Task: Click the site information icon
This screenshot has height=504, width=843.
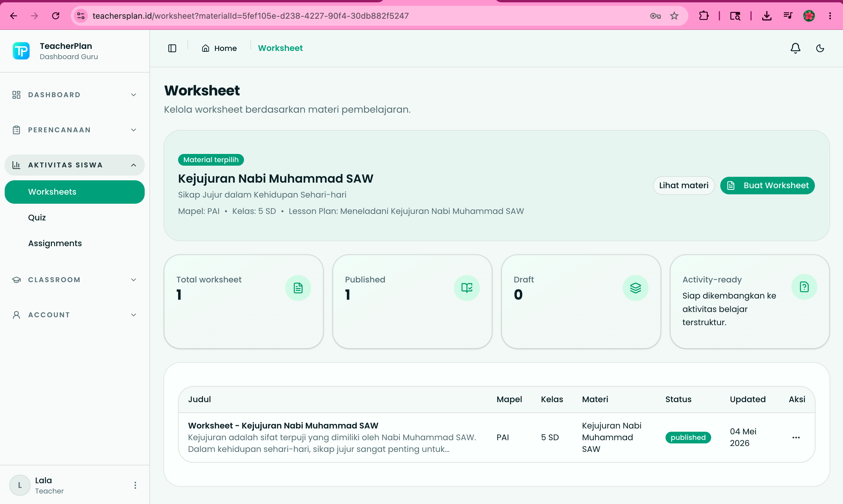Action: [81, 16]
